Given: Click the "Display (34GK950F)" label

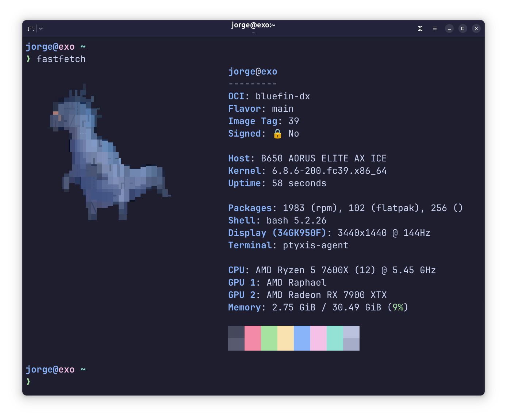Looking at the screenshot, I should pyautogui.click(x=277, y=233).
